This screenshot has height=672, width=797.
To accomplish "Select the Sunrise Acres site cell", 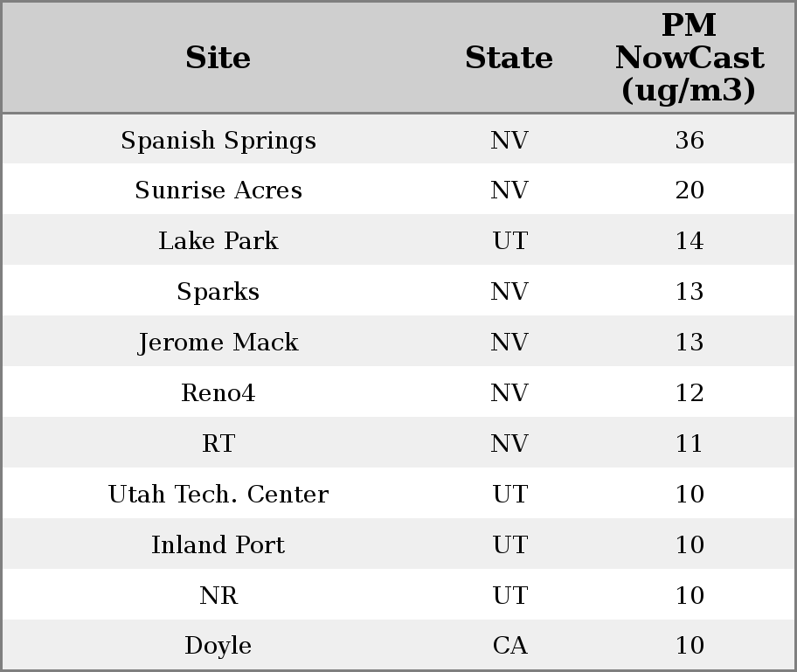I will coord(218,191).
